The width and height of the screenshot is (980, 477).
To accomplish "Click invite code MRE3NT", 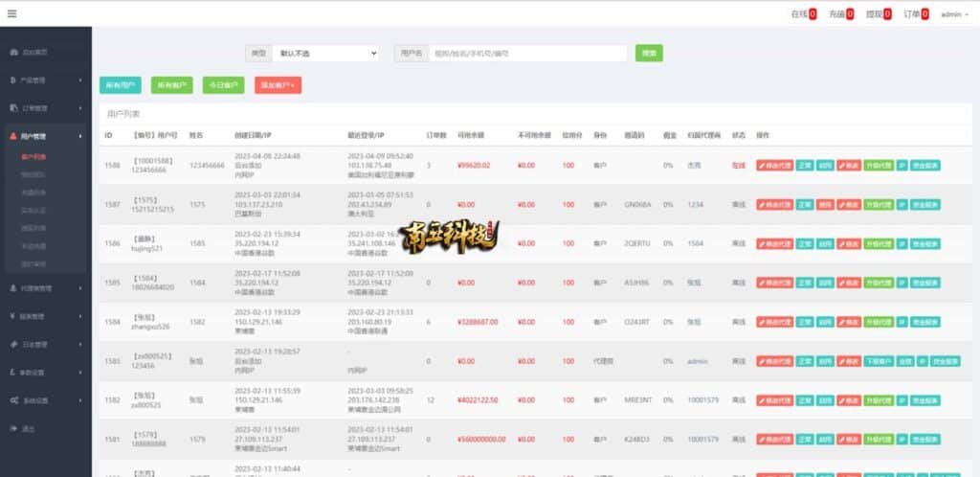I will coord(636,400).
